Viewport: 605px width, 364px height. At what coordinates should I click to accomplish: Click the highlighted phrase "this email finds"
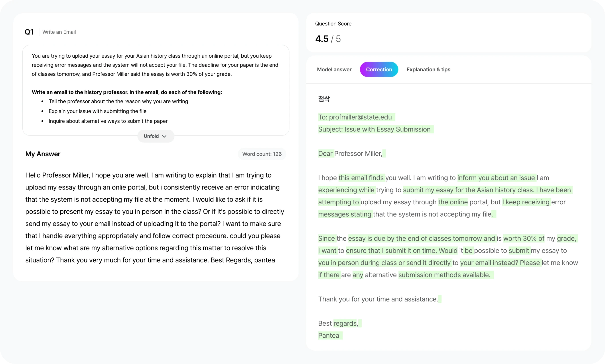tap(361, 178)
